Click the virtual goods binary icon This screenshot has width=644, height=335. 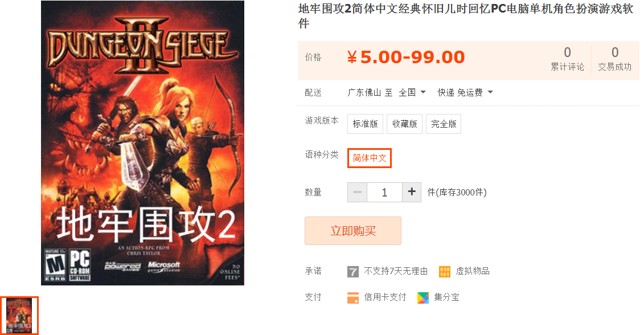(x=444, y=272)
